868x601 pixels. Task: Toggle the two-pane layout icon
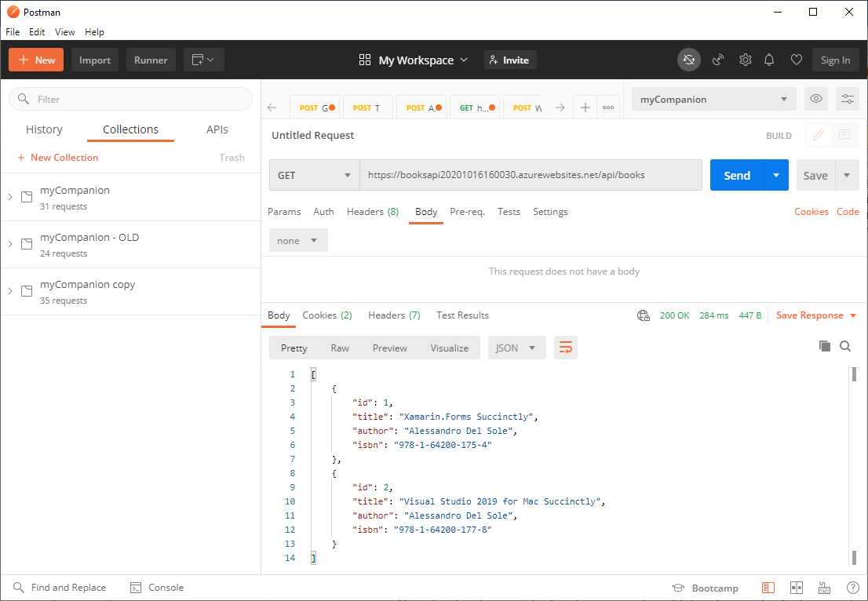tap(796, 587)
